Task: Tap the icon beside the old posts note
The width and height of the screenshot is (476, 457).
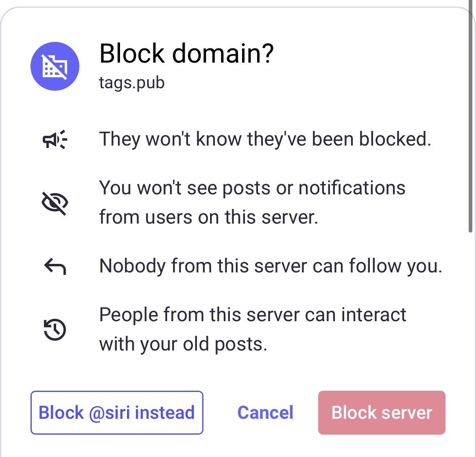Action: click(55, 329)
